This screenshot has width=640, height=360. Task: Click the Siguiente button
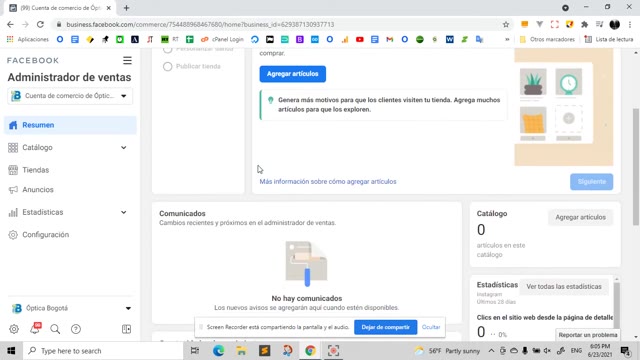pos(591,182)
